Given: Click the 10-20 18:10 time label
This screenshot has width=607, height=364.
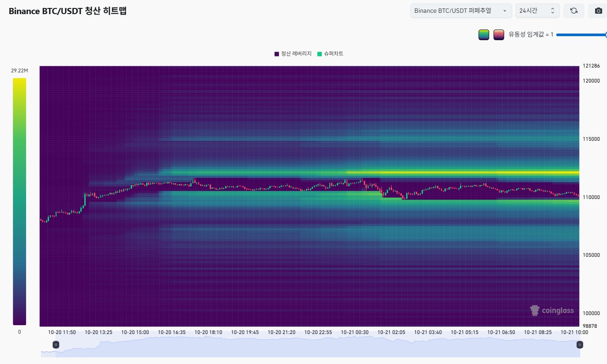Looking at the screenshot, I should coord(208,332).
